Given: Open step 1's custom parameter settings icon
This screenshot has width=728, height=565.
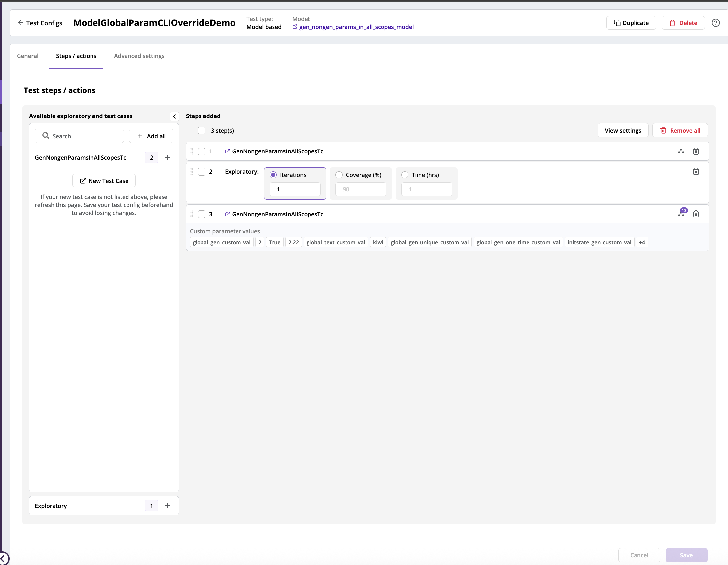Looking at the screenshot, I should pos(681,151).
